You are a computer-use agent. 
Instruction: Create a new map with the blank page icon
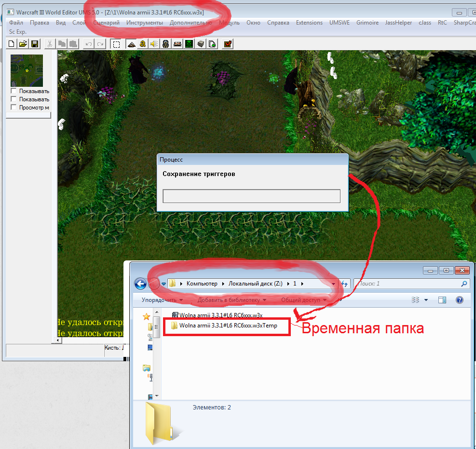click(x=11, y=44)
